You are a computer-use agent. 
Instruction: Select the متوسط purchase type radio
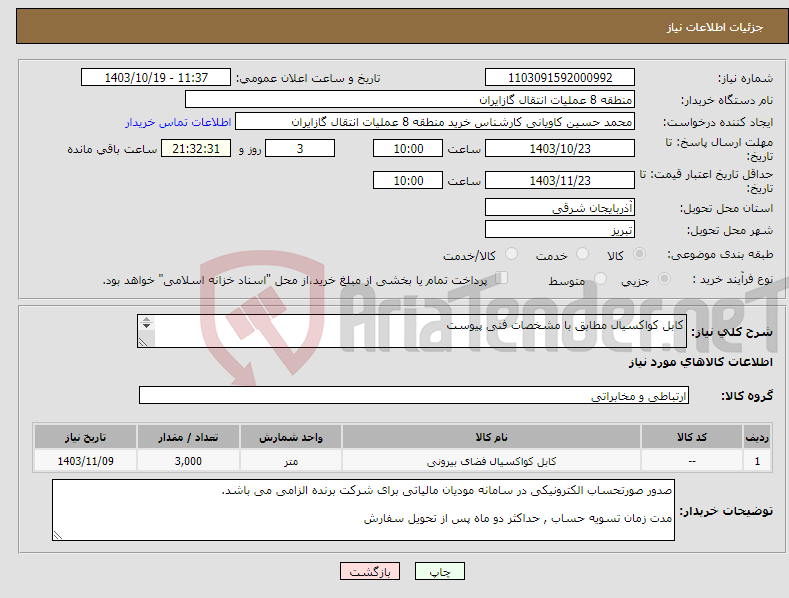coord(600,278)
